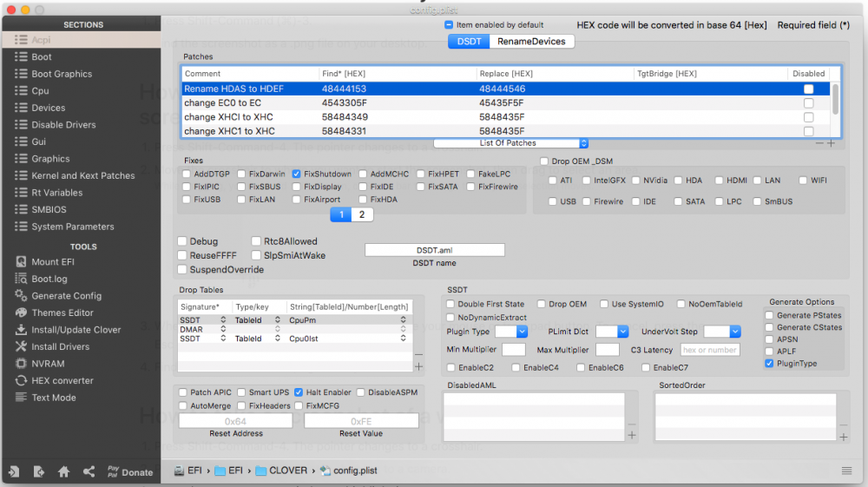Add a Drop Tables entry with plus
This screenshot has width=868, height=487.
[x=418, y=366]
